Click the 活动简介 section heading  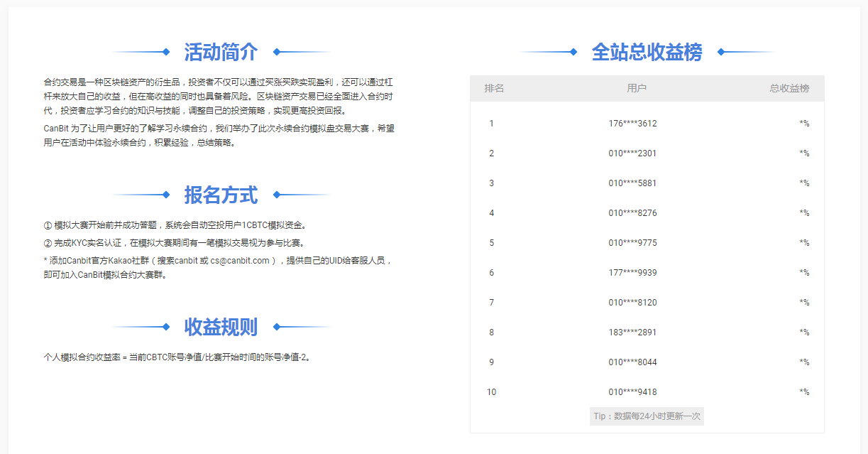pyautogui.click(x=221, y=52)
